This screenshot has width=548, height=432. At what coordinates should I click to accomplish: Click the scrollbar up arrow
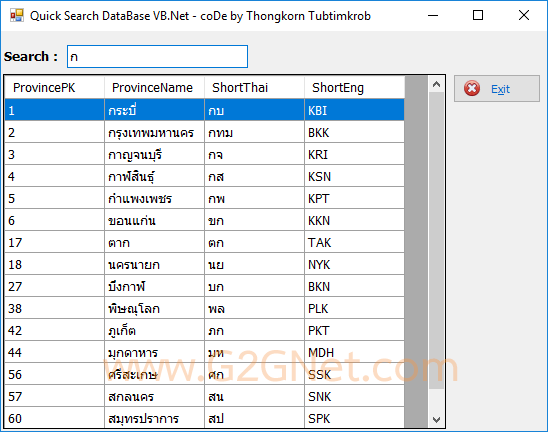click(436, 84)
